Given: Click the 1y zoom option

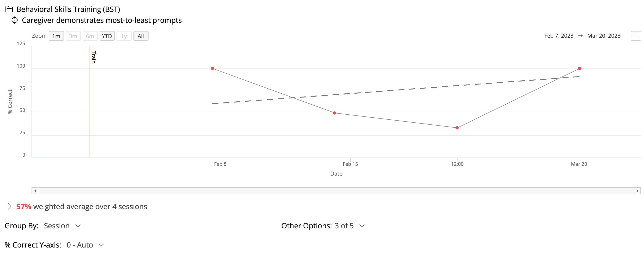Looking at the screenshot, I should coord(124,36).
